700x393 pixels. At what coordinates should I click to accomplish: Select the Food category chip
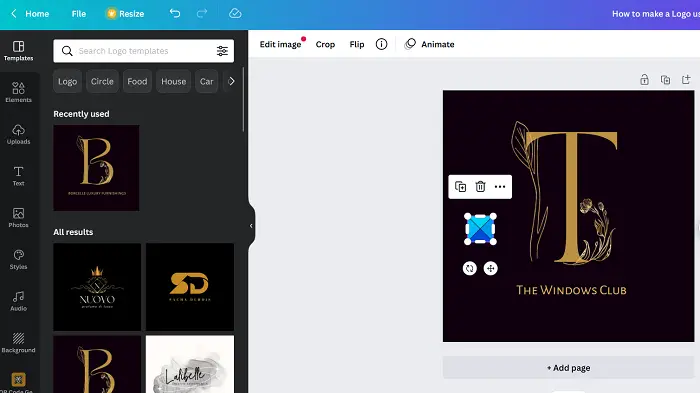click(137, 81)
